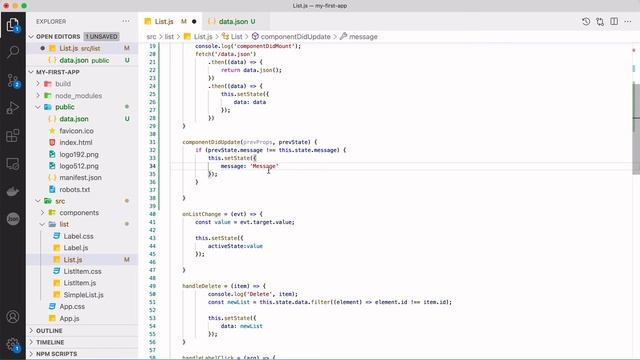Image resolution: width=640 pixels, height=360 pixels.
Task: Click 'Message' string on line 34
Action: pyautogui.click(x=264, y=166)
